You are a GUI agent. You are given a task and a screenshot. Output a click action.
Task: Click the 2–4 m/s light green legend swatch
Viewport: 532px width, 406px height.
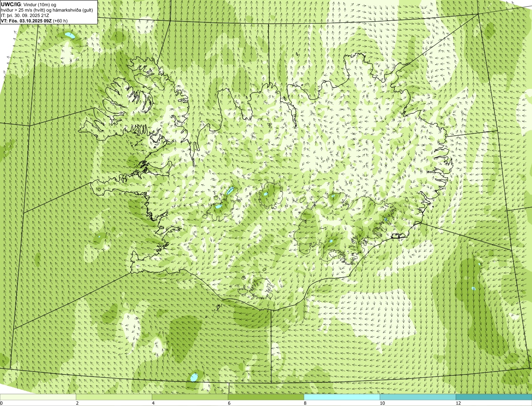[114, 397]
